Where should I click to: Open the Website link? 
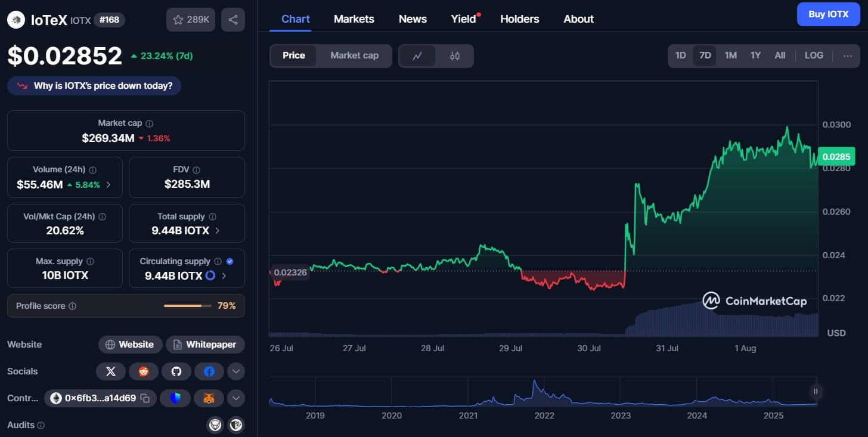[x=130, y=344]
